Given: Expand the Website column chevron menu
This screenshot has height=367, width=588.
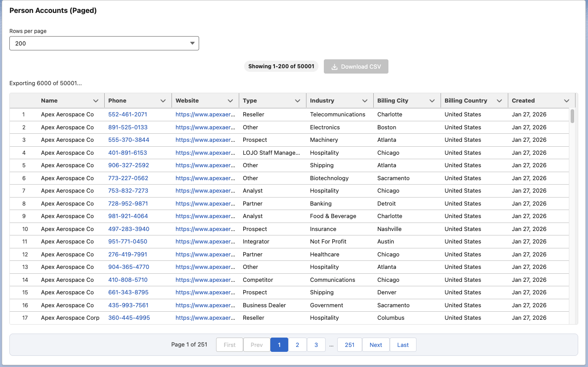Looking at the screenshot, I should pos(230,101).
